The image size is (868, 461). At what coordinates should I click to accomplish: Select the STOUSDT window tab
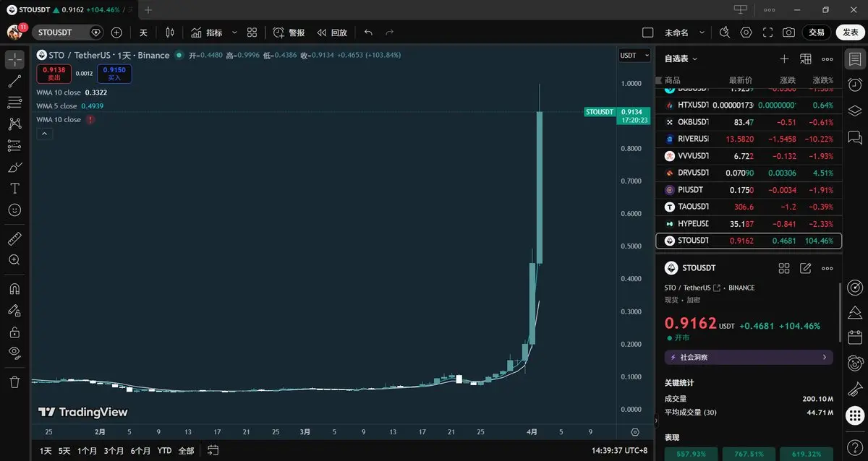click(69, 10)
